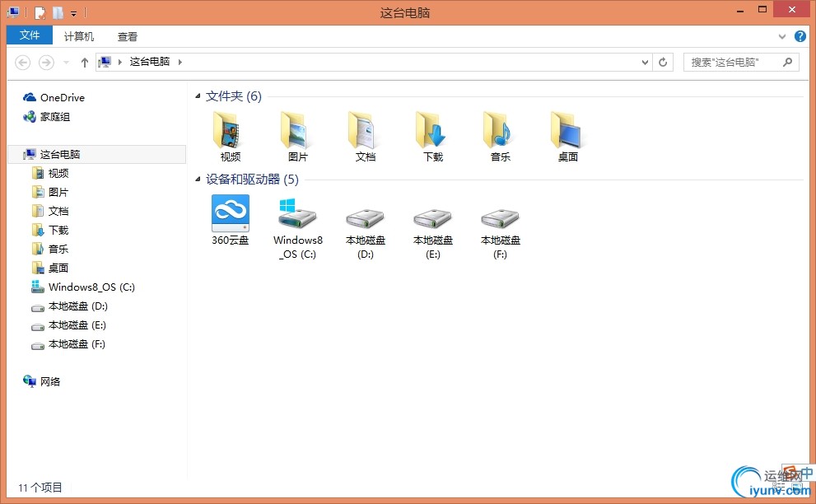Click the arrow after 这台电脑 in address bar
Image resolution: width=816 pixels, height=504 pixels.
click(x=180, y=62)
